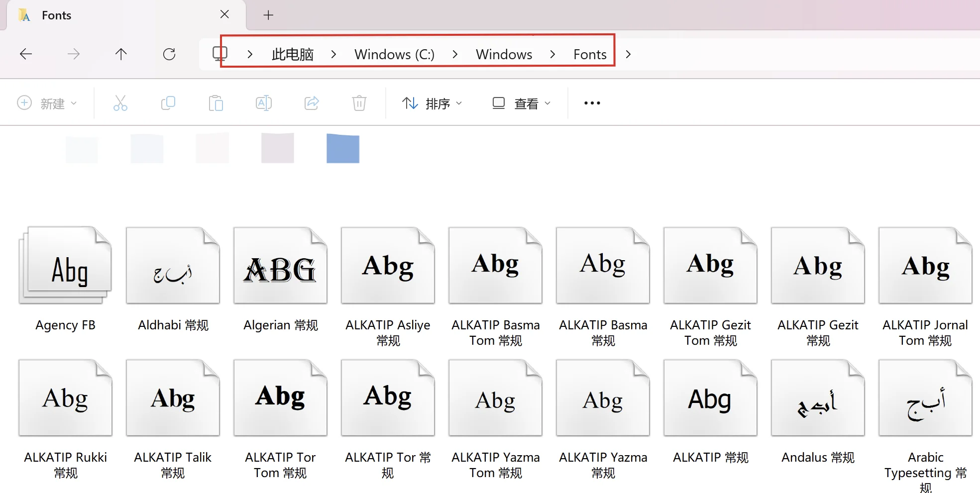Click the Paste icon in the toolbar

[x=216, y=103]
